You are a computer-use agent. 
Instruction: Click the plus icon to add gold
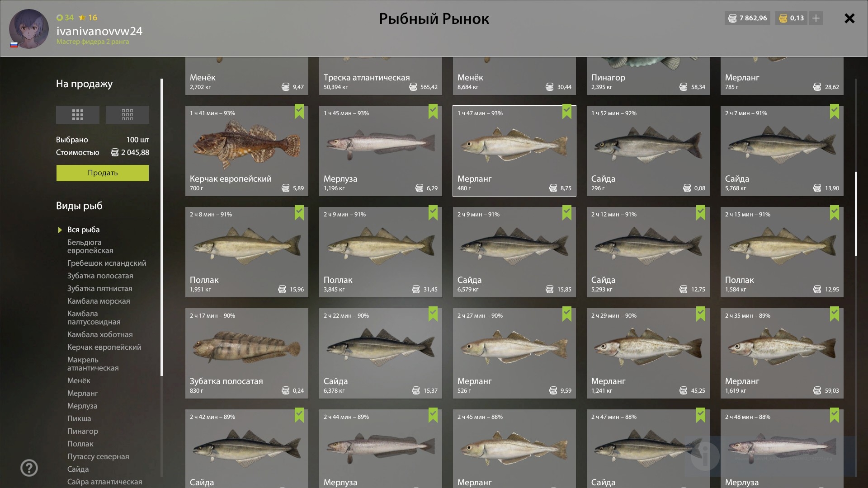click(x=816, y=18)
